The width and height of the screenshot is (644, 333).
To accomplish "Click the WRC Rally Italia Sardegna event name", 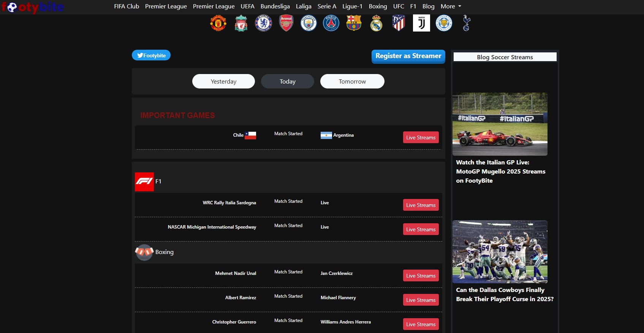I will coord(229,203).
